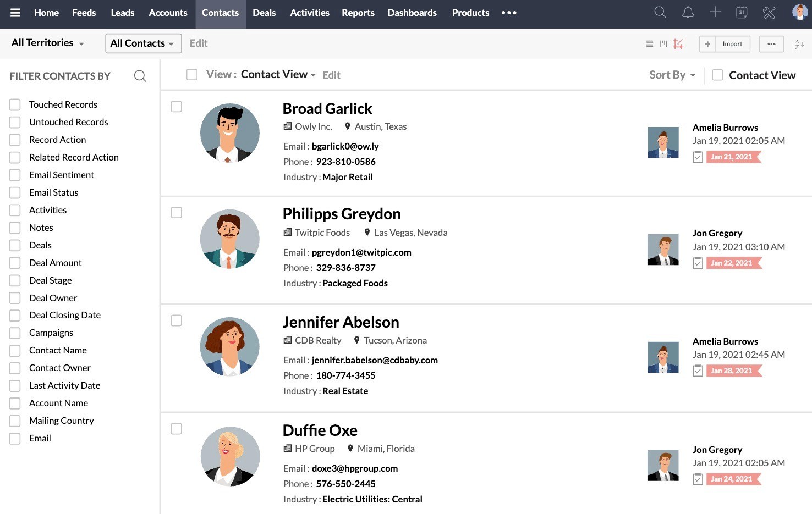Click the task icon for Duffie Oxe
The height and width of the screenshot is (514, 812).
click(698, 479)
